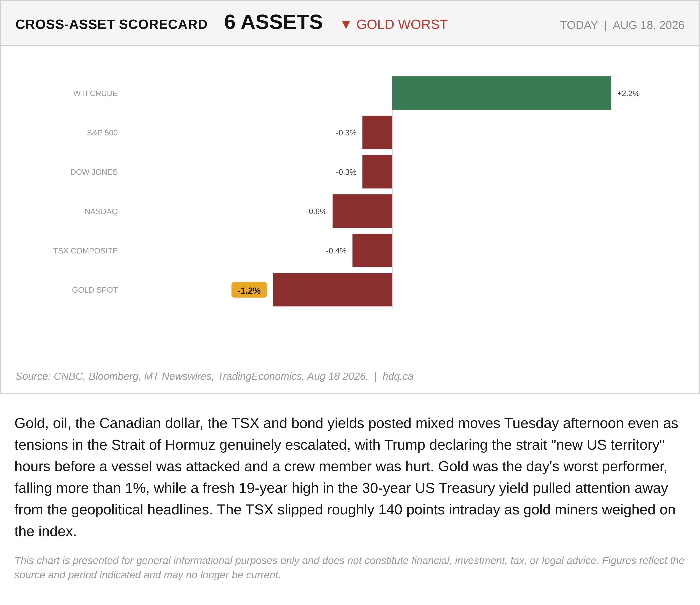Click the NASDAQ axis label

point(101,211)
